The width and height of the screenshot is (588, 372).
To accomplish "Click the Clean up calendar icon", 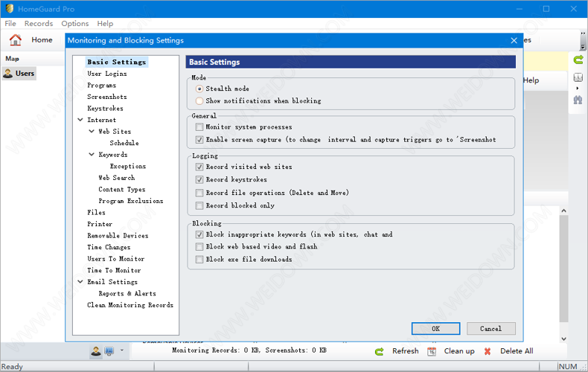I will coord(432,351).
